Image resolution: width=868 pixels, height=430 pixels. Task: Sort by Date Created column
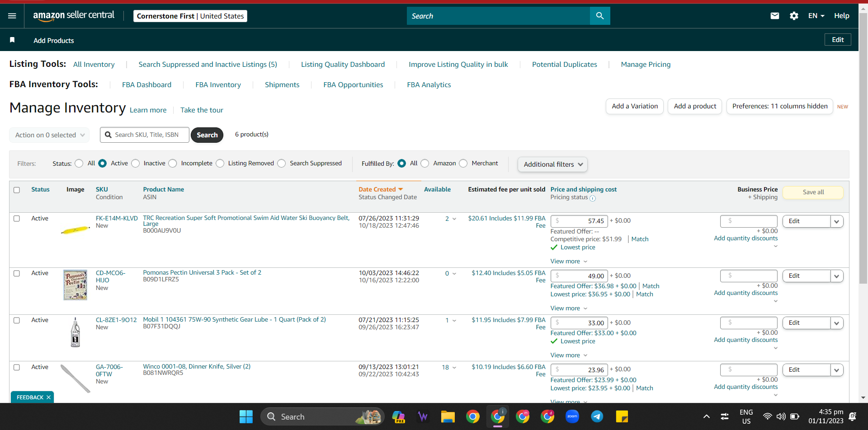click(x=381, y=190)
